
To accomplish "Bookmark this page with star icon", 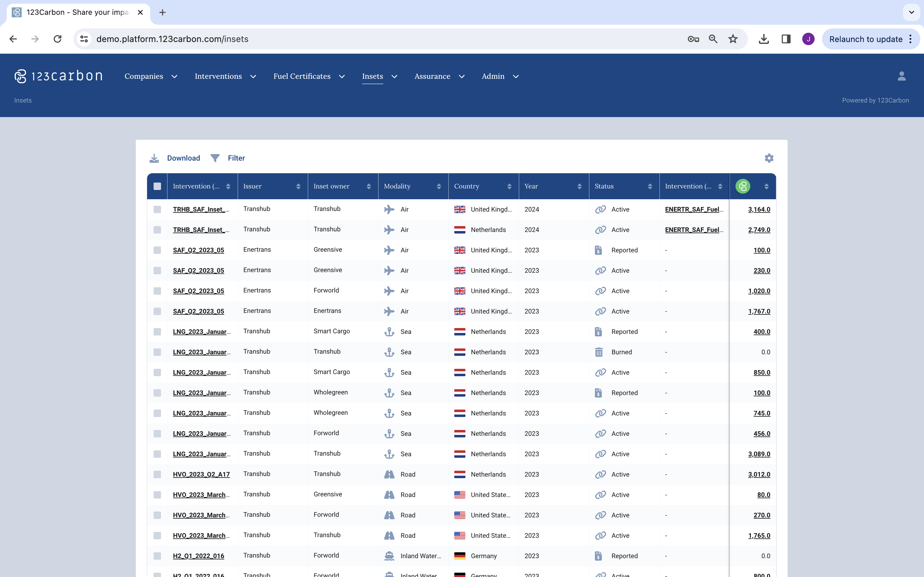I will 733,39.
